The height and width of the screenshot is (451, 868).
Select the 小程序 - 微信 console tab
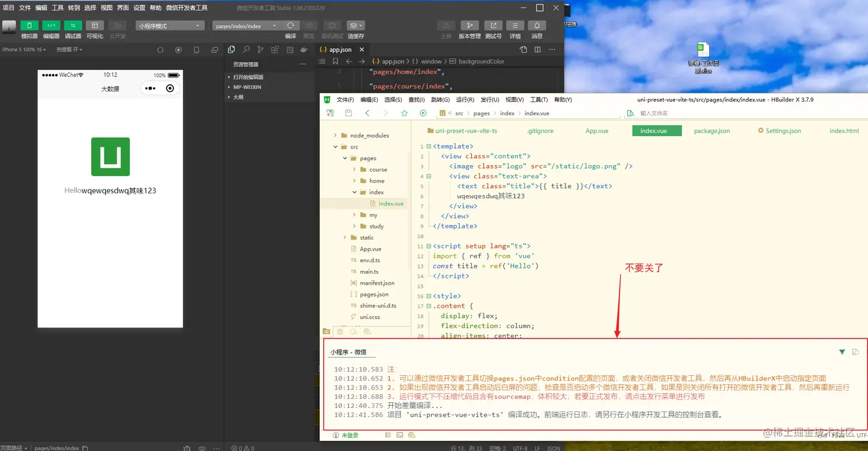[348, 352]
